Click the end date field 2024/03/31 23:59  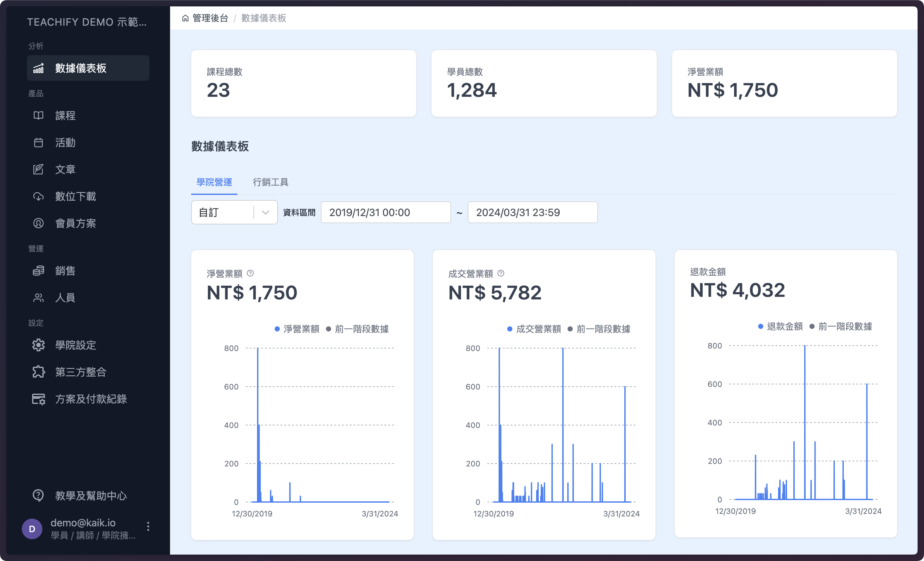(533, 213)
